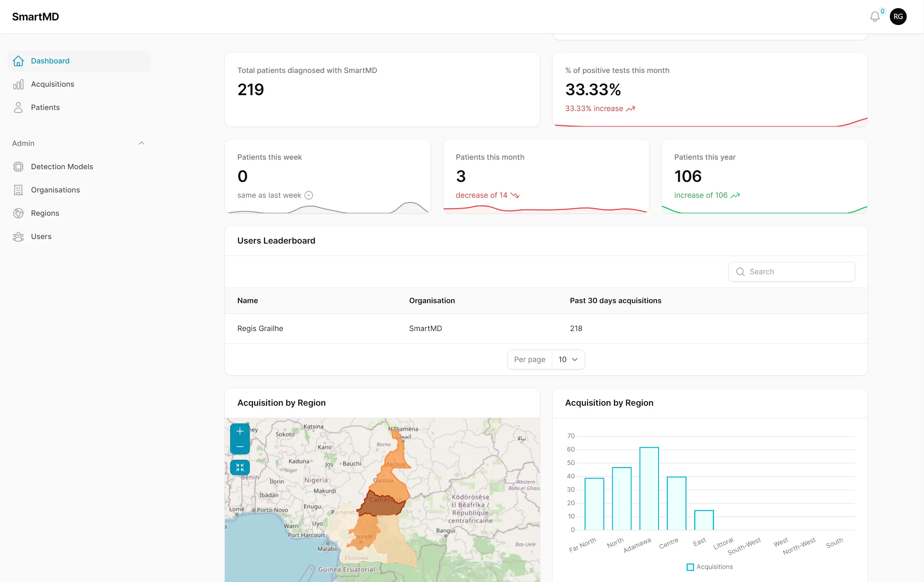
Task: Sort by Name column header
Action: tap(247, 301)
